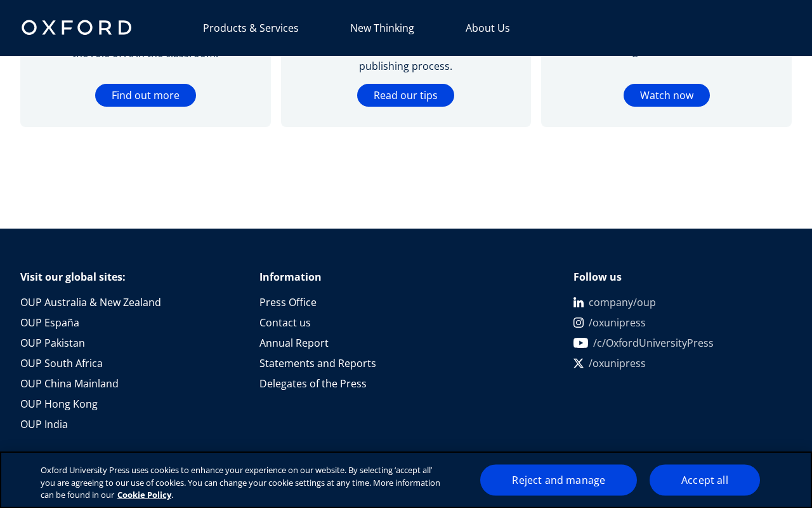Choose Reject and manage cookies

coord(558,480)
